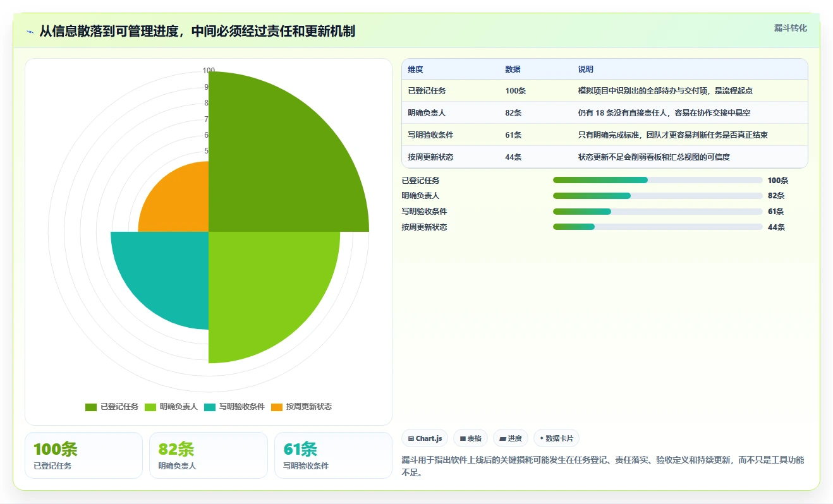Screen dimensions: 833x504
Task: Click the 数据 column header
Action: pos(513,69)
